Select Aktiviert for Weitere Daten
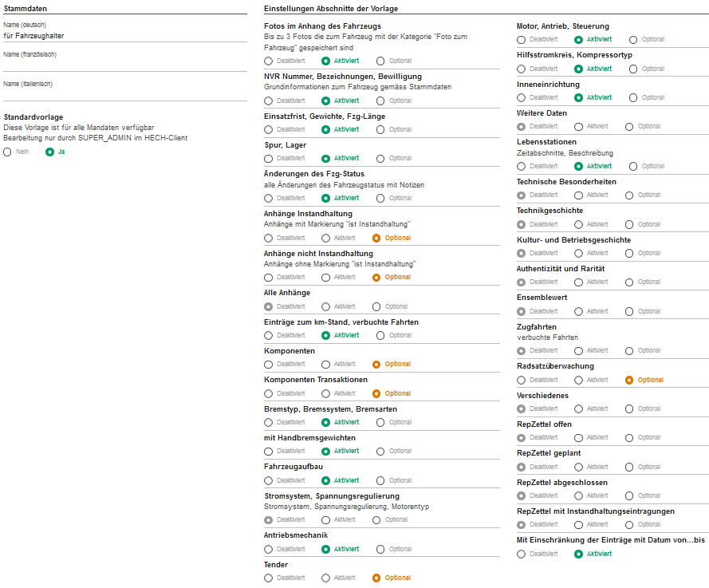The width and height of the screenshot is (709, 588). point(578,126)
